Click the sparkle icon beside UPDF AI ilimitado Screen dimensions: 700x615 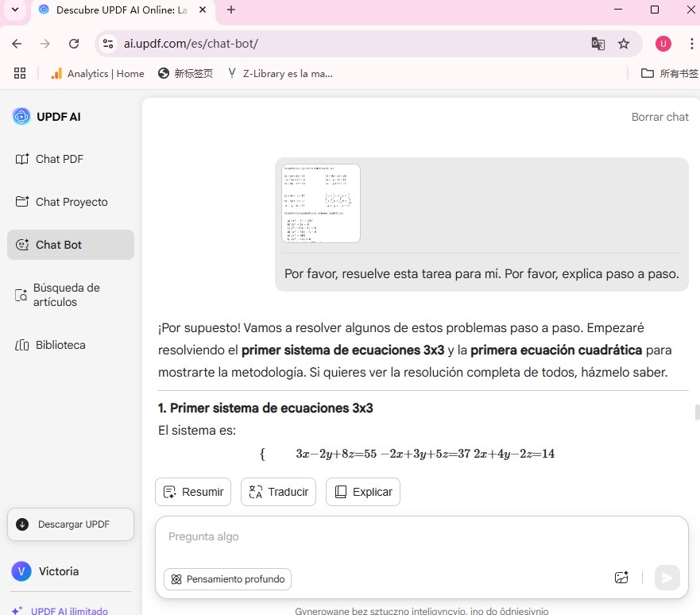17,610
